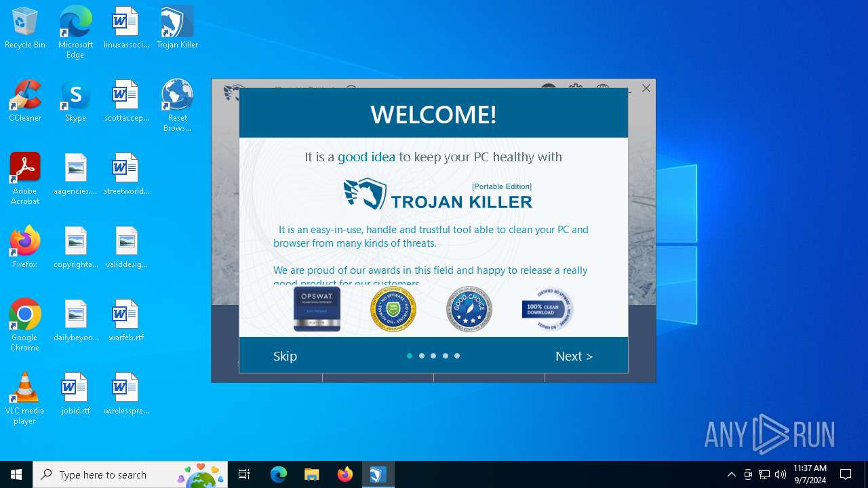Screen dimensions: 868x488
Task: Open File Explorer from the taskbar
Action: [311, 474]
